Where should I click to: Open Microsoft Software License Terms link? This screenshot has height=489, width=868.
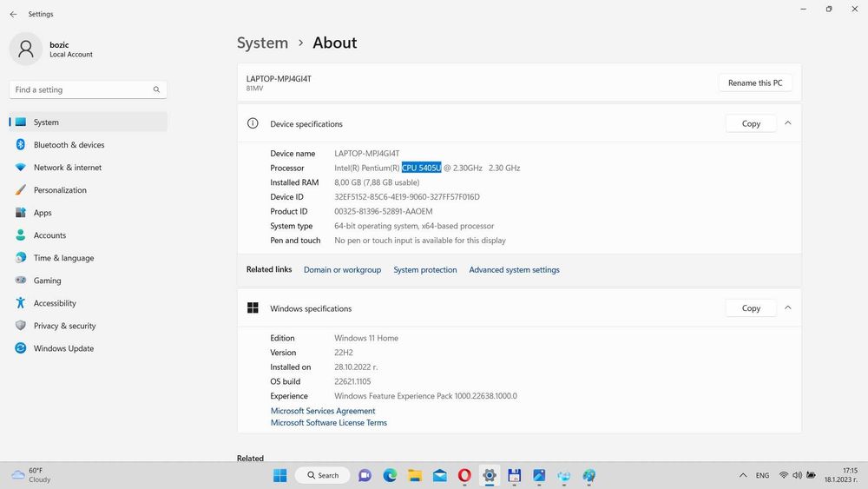(x=329, y=422)
